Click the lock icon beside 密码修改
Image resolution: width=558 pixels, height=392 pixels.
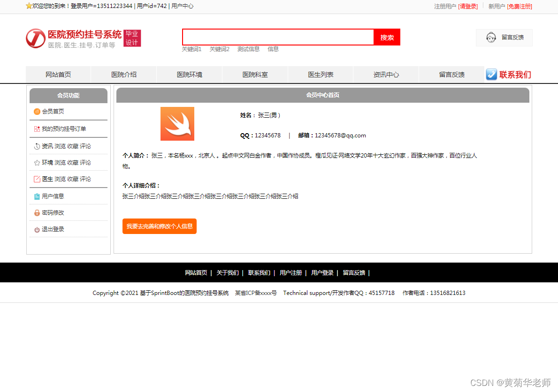[37, 213]
